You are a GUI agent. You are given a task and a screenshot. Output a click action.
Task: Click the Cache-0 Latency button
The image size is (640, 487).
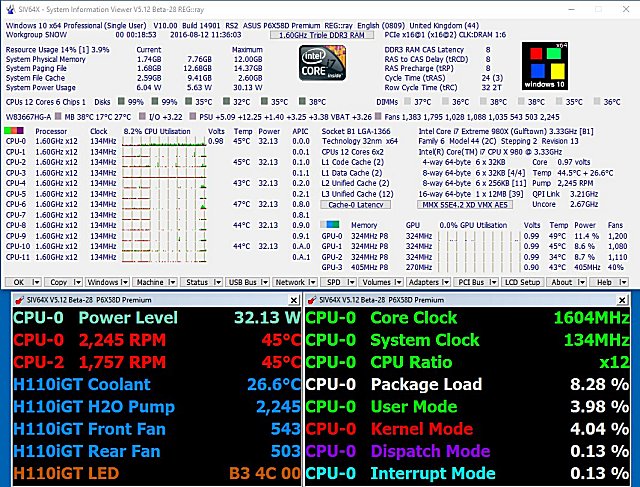[356, 205]
